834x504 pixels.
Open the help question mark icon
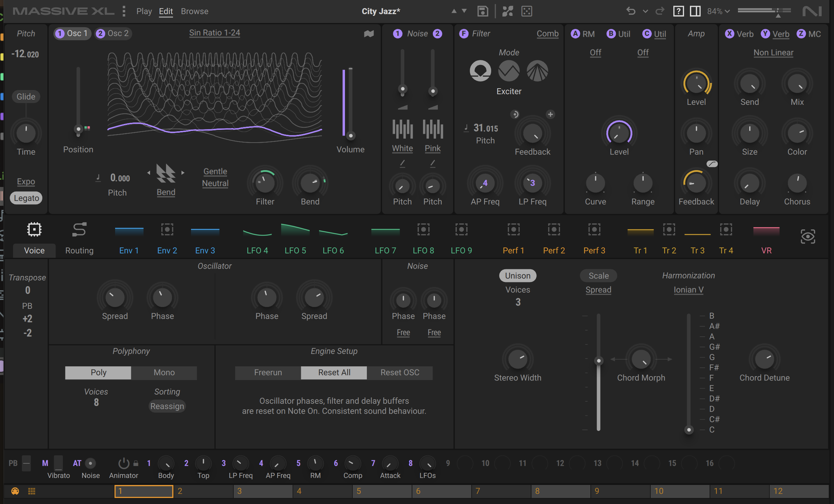678,11
